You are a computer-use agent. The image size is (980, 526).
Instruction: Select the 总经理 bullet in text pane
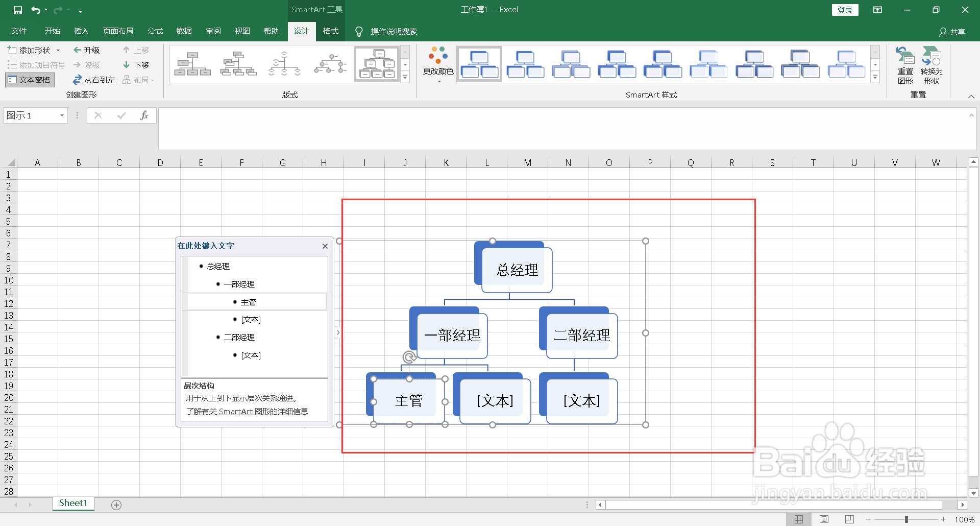[218, 267]
